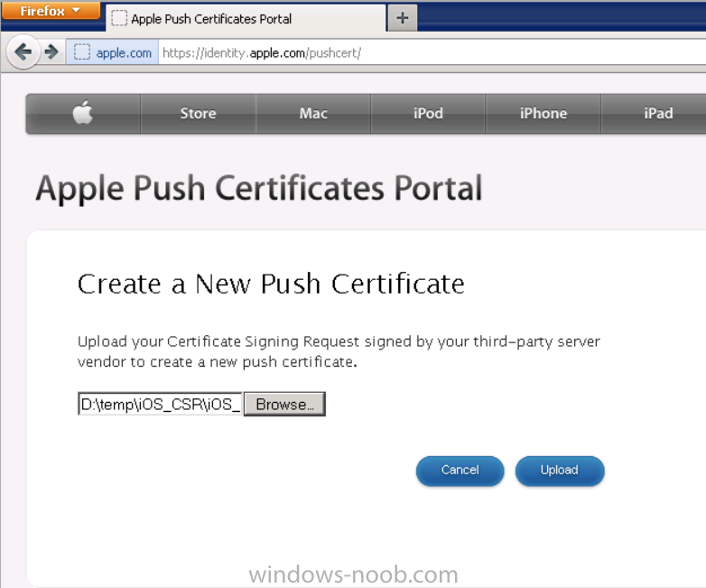
Task: Focus the URL address bar
Action: coord(432,52)
